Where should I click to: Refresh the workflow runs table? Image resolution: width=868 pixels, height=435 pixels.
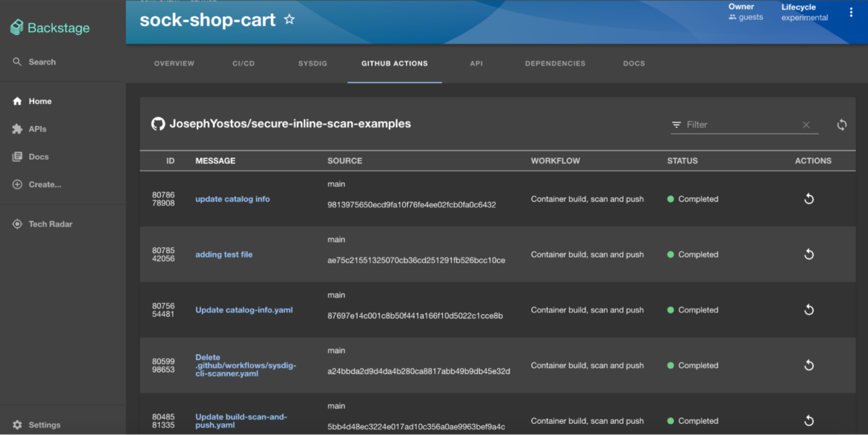point(841,125)
